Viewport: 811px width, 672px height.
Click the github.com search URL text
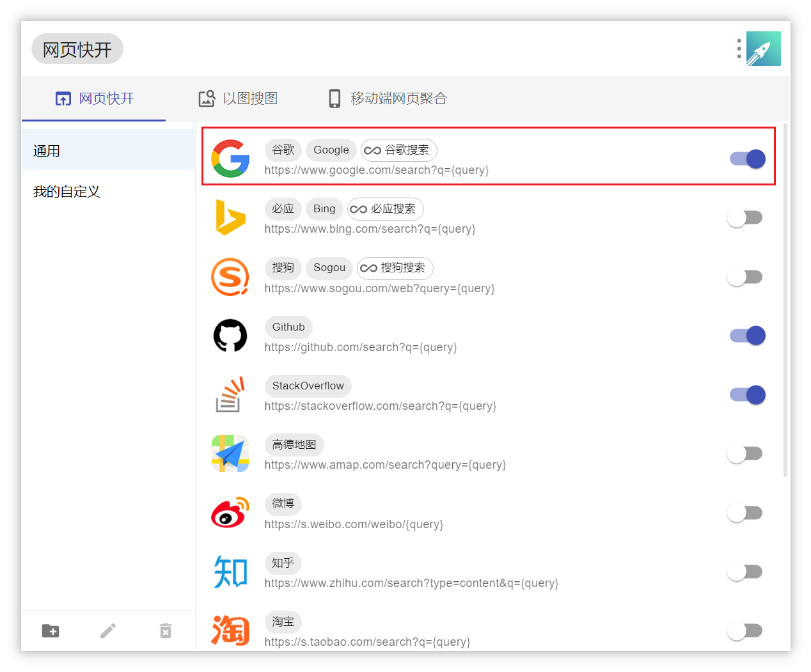(x=361, y=347)
